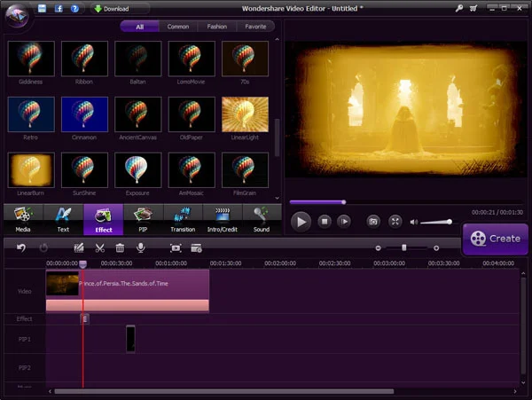Filter effects by the Fashion category
Viewport: 532px width, 400px height.
point(217,27)
